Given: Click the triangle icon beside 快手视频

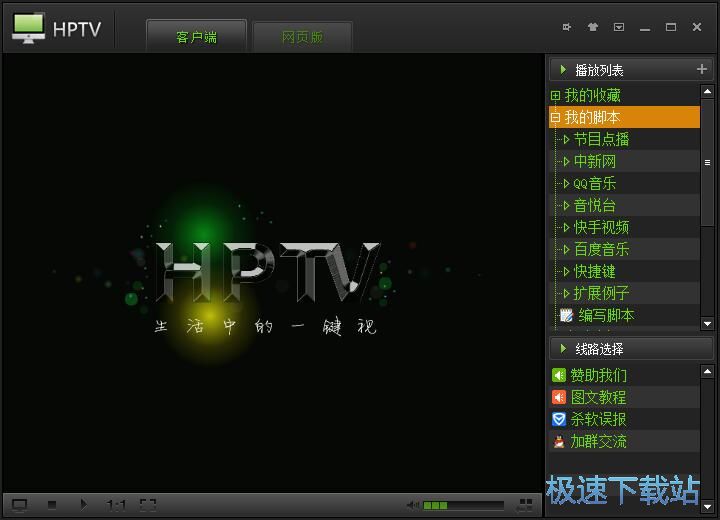Looking at the screenshot, I should (x=566, y=227).
